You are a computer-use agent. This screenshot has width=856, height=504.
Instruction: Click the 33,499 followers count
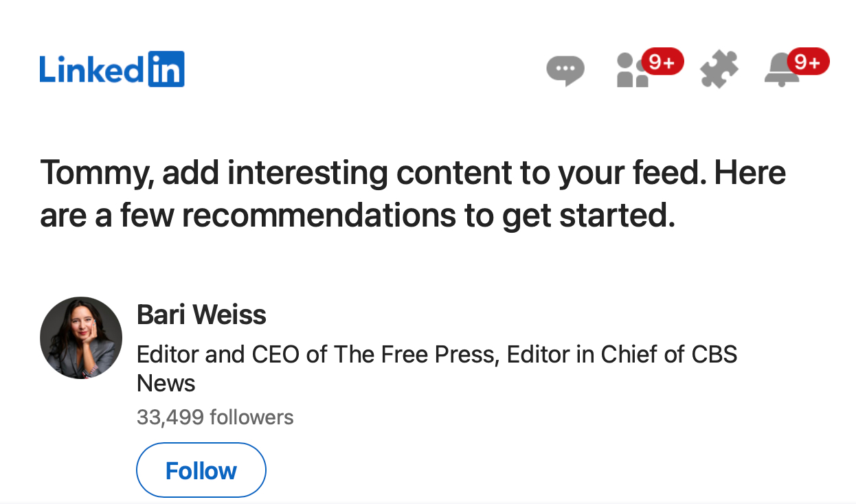(x=215, y=417)
